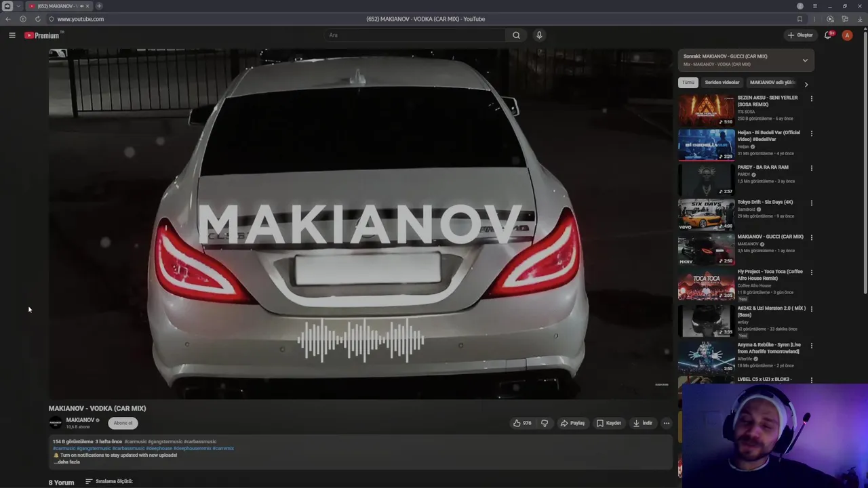Image resolution: width=868 pixels, height=488 pixels.
Task: Open MAKIANOV channel name link
Action: pos(80,420)
